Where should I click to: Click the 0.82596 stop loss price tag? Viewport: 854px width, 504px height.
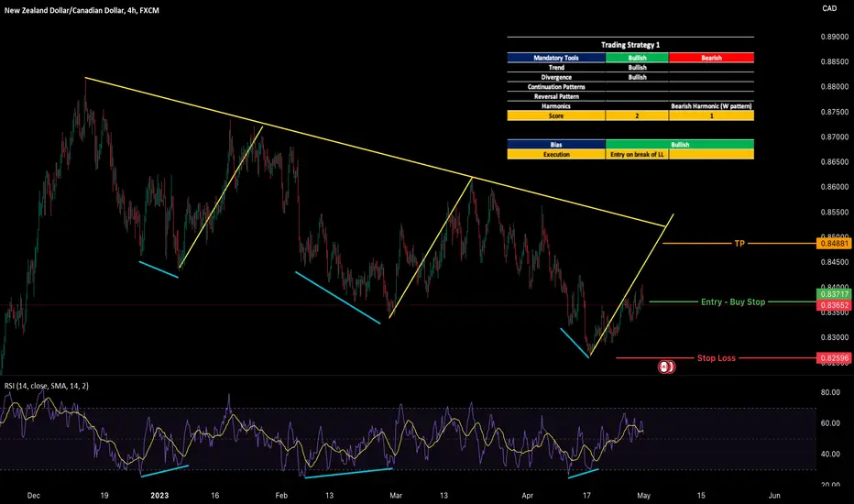[835, 358]
